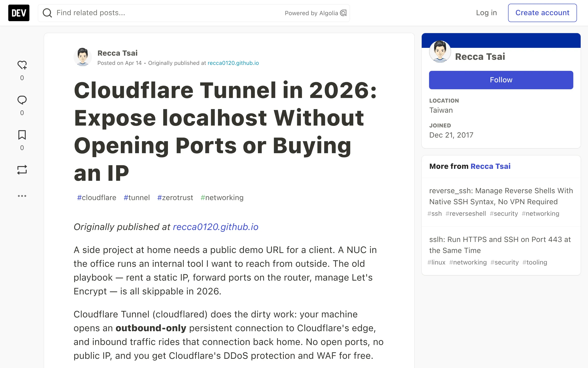588x368 pixels.
Task: Follow Recca Tsai
Action: pyautogui.click(x=501, y=80)
